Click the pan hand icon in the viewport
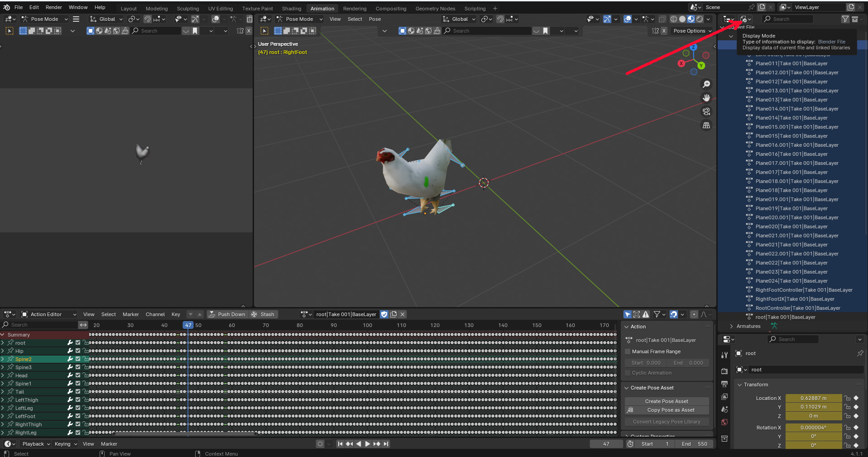The height and width of the screenshot is (457, 868). 706,98
